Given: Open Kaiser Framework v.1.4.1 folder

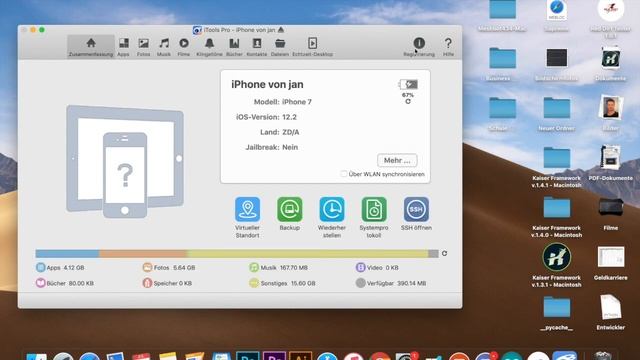Looking at the screenshot, I should pyautogui.click(x=557, y=158).
